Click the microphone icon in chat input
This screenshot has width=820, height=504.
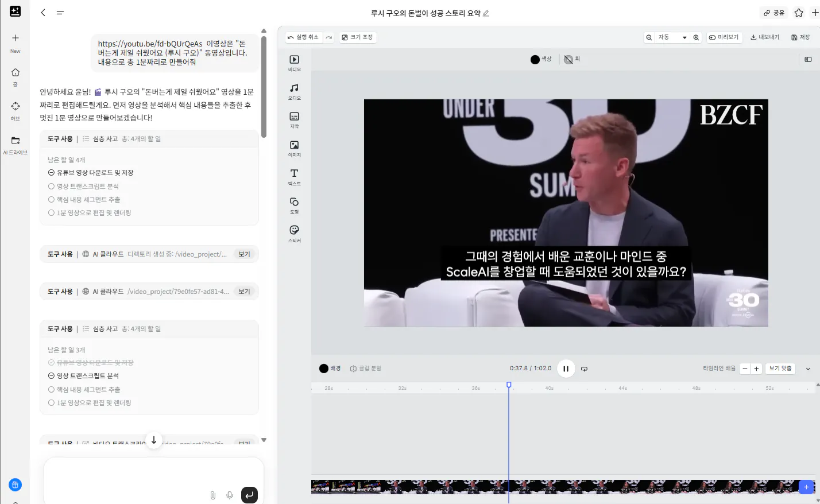(230, 495)
